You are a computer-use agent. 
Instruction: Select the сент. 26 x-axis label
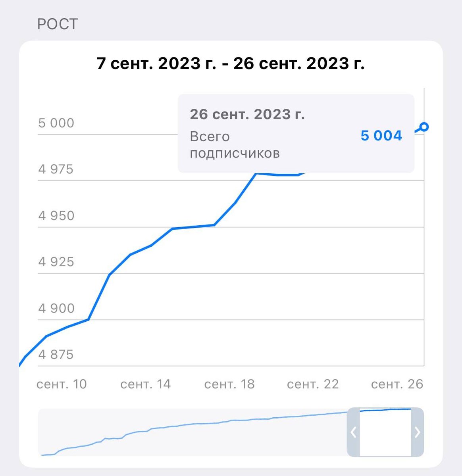click(397, 384)
